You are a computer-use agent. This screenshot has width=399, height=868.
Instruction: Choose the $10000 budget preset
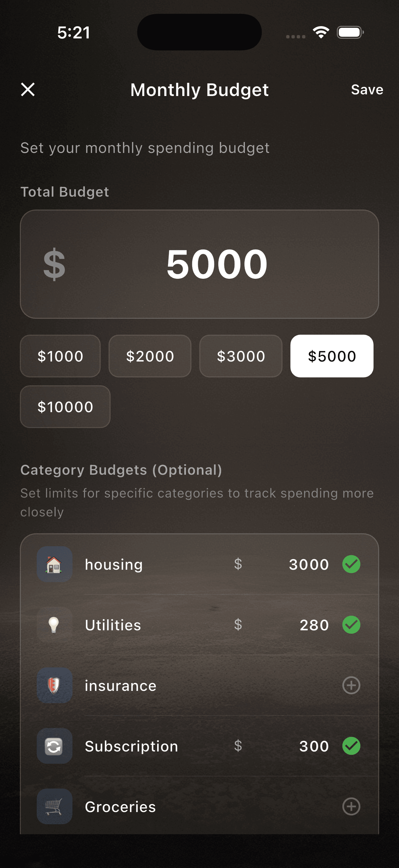click(x=65, y=407)
